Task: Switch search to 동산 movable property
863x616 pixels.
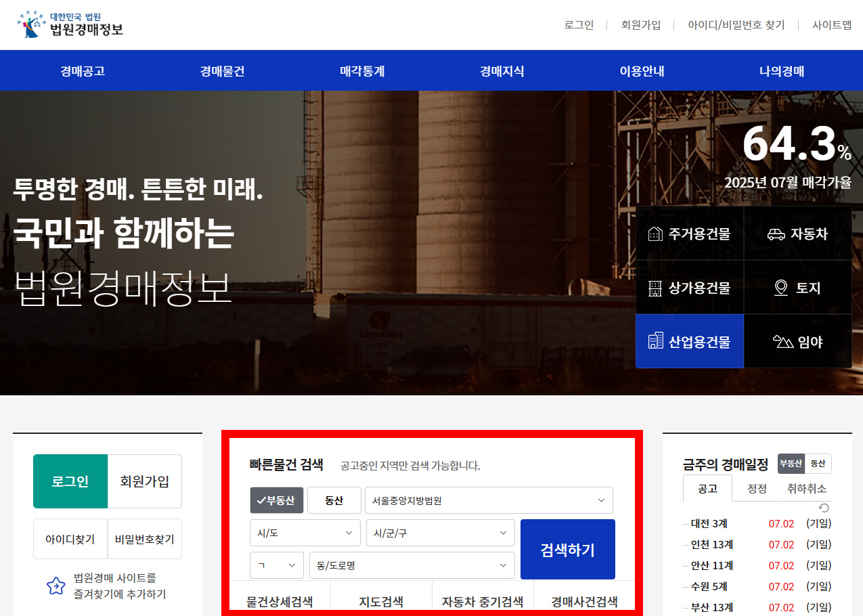Action: click(334, 500)
